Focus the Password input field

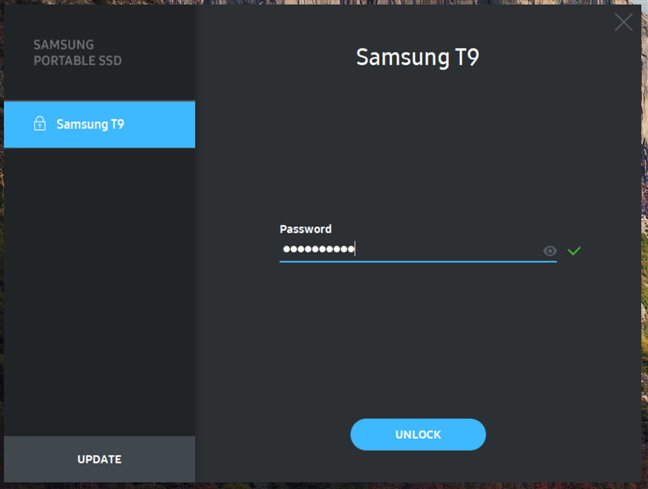click(418, 249)
